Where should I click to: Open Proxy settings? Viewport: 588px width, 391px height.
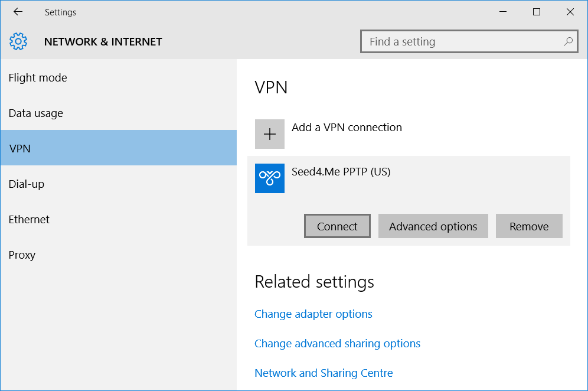coord(22,255)
